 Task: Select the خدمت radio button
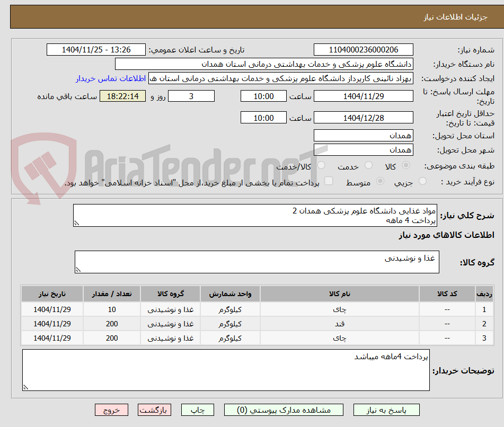pos(368,165)
